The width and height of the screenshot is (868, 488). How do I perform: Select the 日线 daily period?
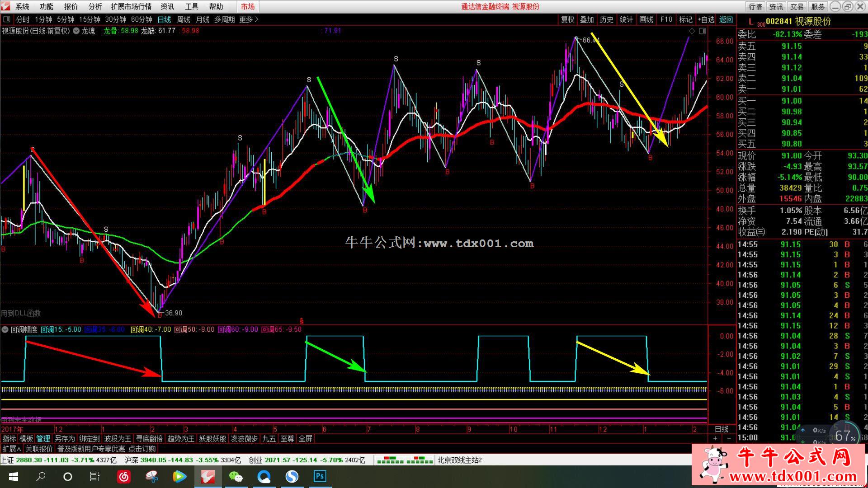pos(164,19)
